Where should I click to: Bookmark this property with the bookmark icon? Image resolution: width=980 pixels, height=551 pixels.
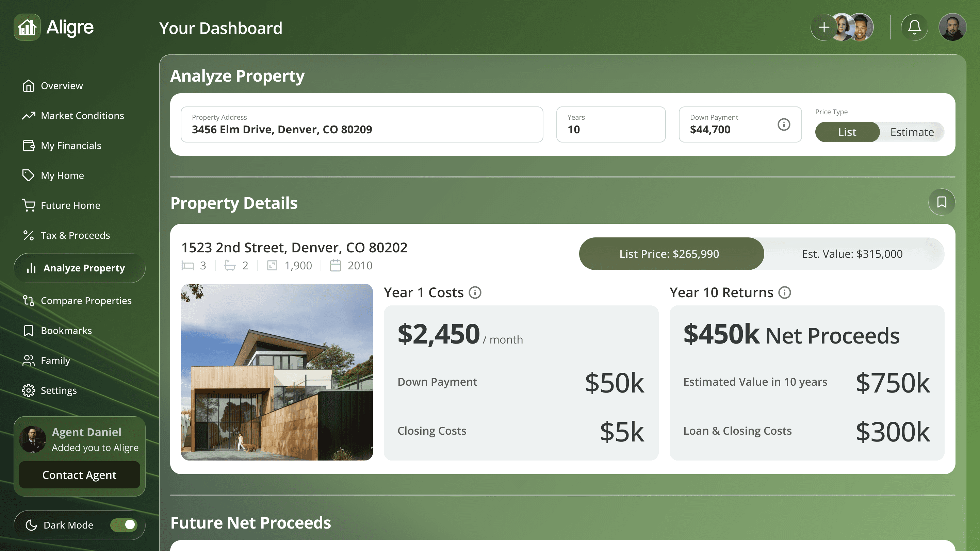(x=942, y=202)
